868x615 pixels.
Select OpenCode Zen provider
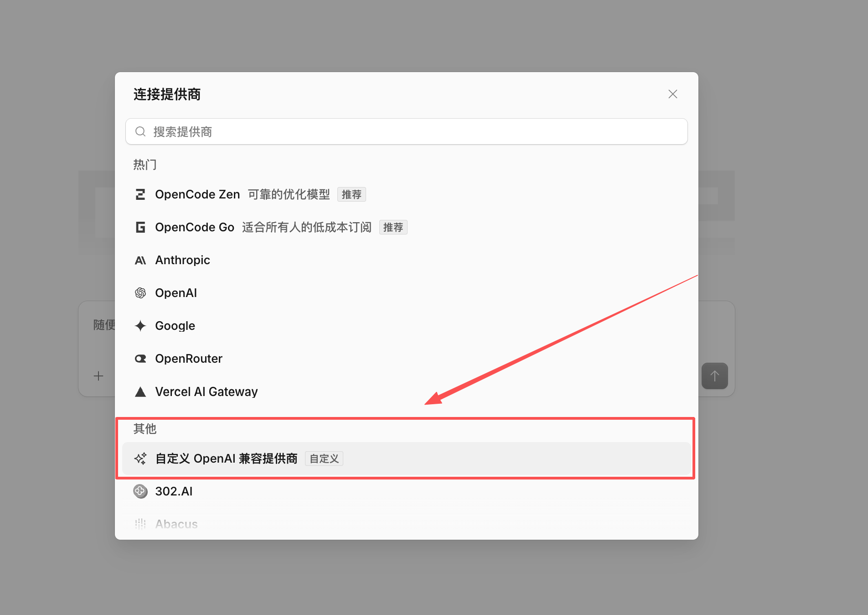406,194
